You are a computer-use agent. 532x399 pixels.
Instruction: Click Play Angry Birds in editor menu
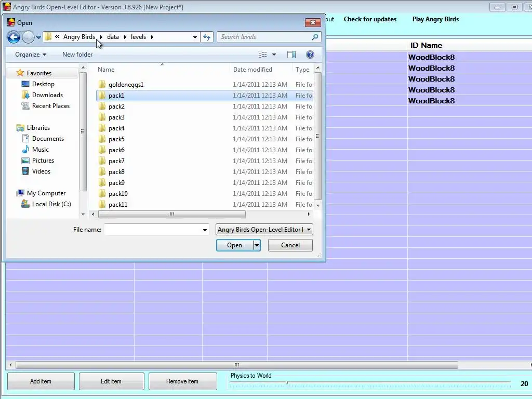point(436,19)
